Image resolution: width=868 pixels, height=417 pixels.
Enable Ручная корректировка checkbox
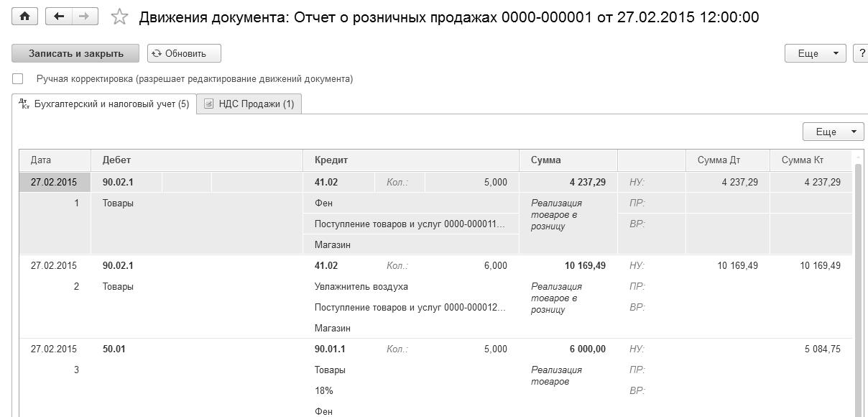[x=18, y=79]
